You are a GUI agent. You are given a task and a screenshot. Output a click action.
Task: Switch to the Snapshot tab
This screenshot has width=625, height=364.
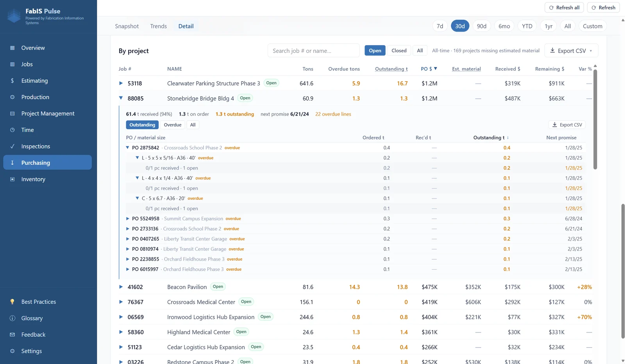[x=127, y=26]
